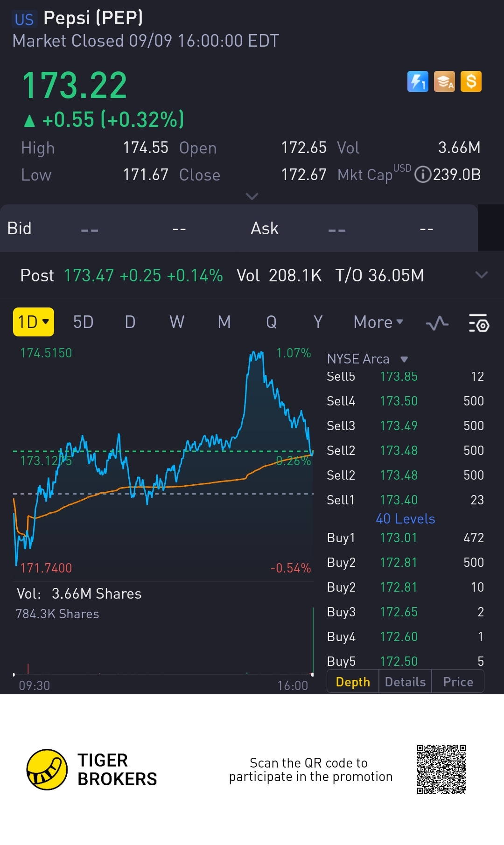This screenshot has width=504, height=845.
Task: Open the More timeframes dropdown
Action: coord(378,322)
